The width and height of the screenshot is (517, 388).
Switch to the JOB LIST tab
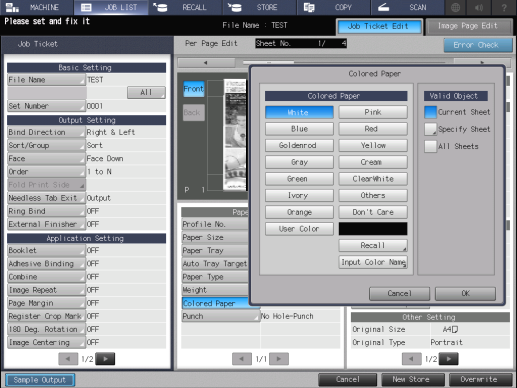111,7
